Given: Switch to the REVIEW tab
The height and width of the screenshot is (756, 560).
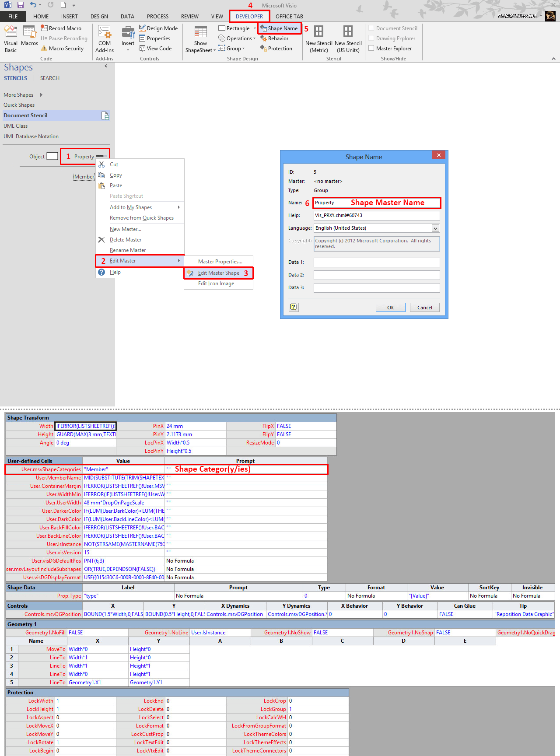Looking at the screenshot, I should tap(190, 17).
